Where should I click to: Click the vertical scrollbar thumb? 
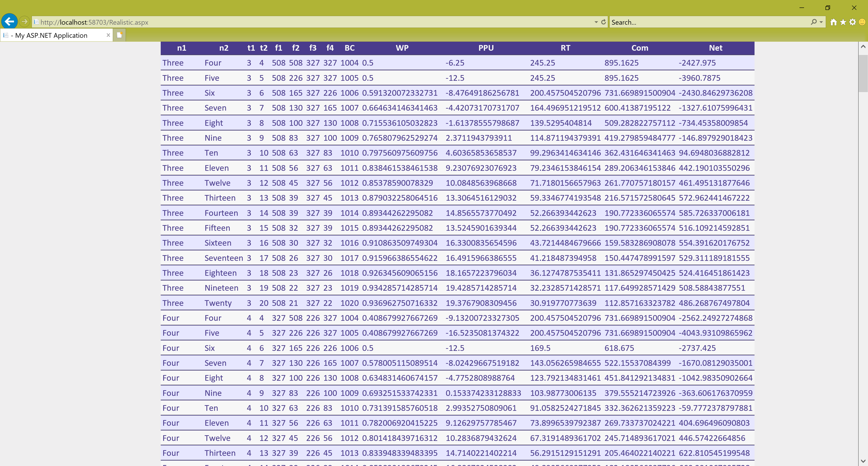click(863, 73)
